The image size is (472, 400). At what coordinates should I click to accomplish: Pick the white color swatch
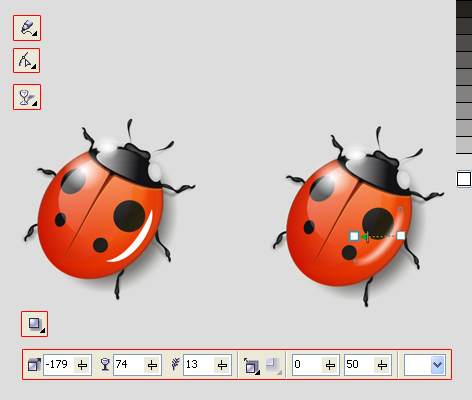[x=464, y=179]
